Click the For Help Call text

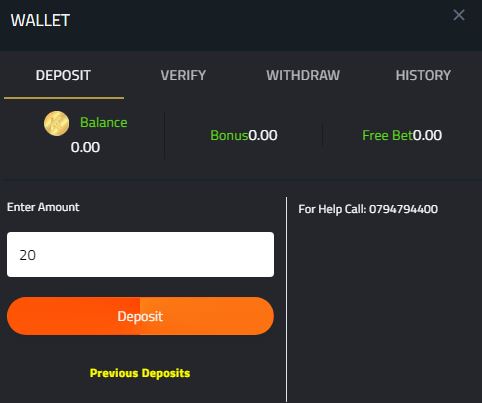pos(332,209)
